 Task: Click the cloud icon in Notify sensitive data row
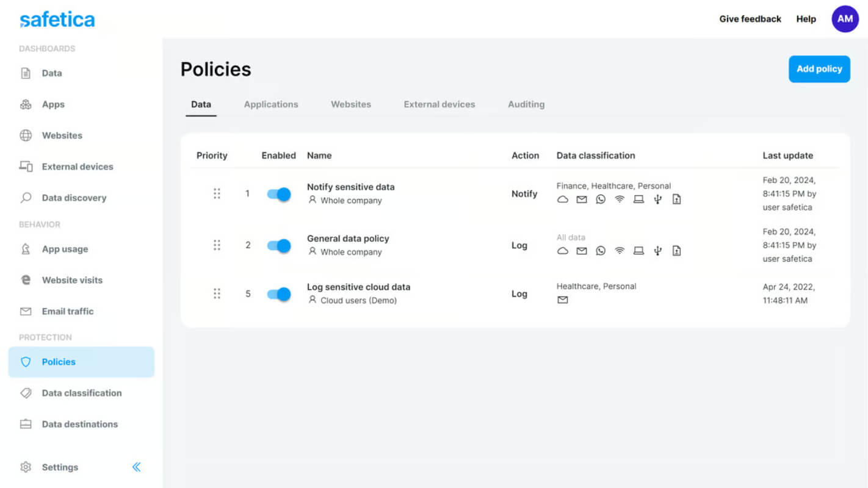563,199
